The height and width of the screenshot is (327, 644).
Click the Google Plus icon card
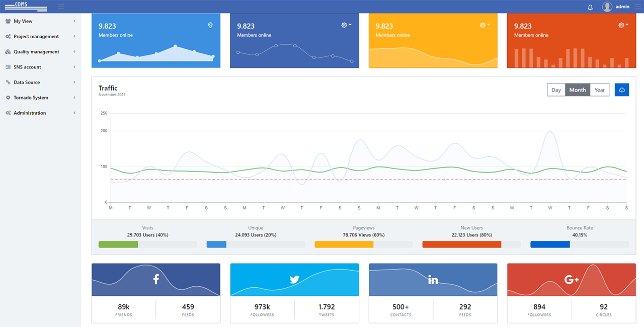point(572,280)
